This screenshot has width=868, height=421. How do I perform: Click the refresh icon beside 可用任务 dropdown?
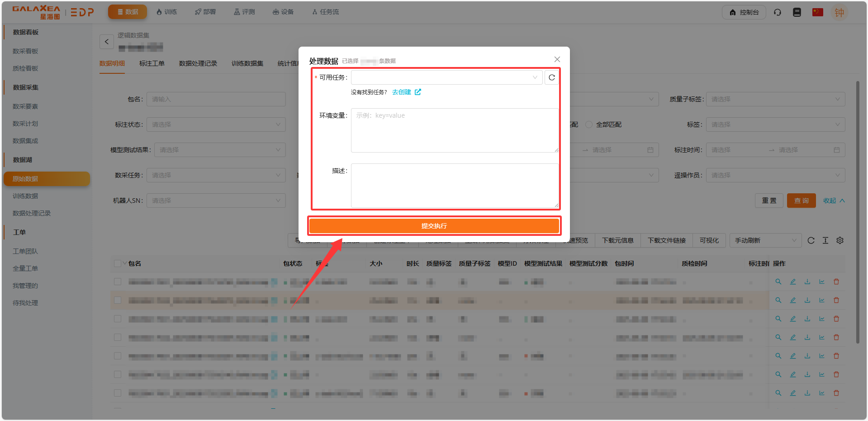click(x=551, y=77)
